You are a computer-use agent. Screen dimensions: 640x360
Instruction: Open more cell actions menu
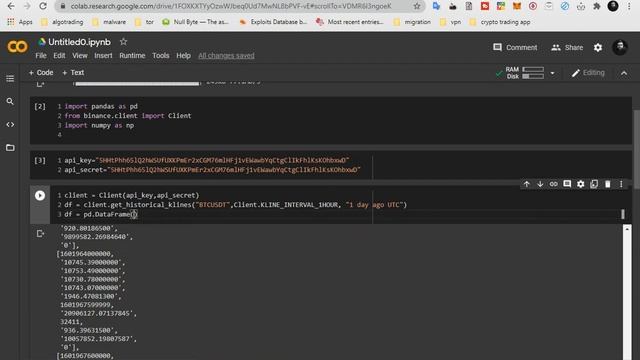pyautogui.click(x=621, y=184)
